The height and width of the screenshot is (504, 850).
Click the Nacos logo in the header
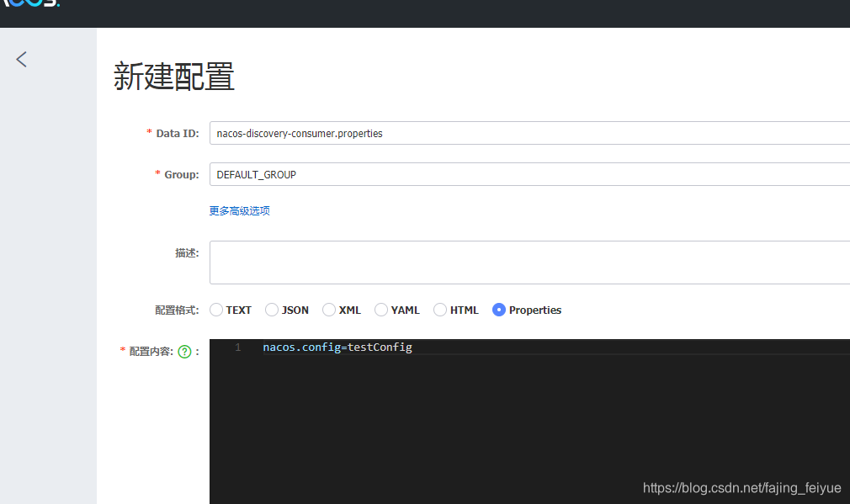click(x=29, y=3)
